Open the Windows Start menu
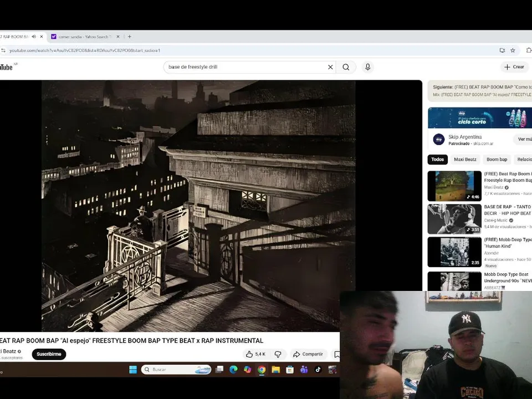 [133, 370]
